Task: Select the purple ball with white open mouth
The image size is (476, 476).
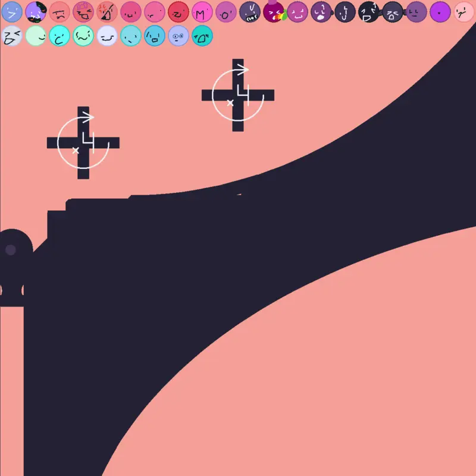Action: (321, 12)
